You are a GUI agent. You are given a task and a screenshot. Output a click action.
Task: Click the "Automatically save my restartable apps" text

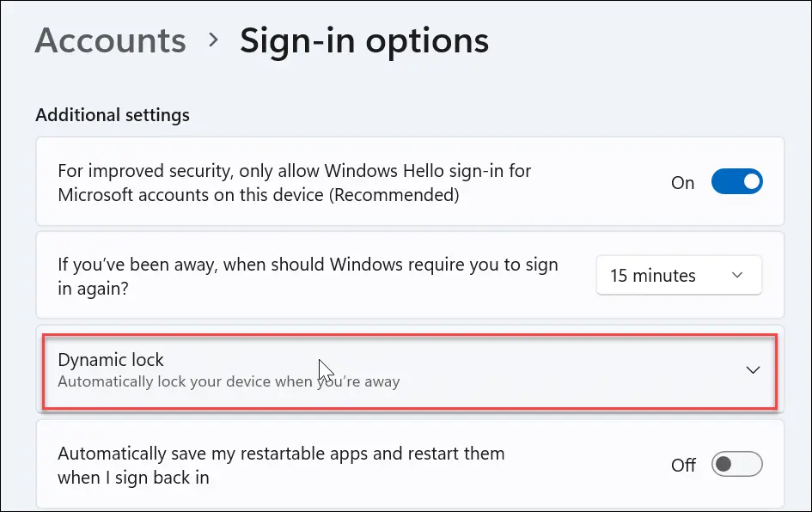click(x=281, y=464)
